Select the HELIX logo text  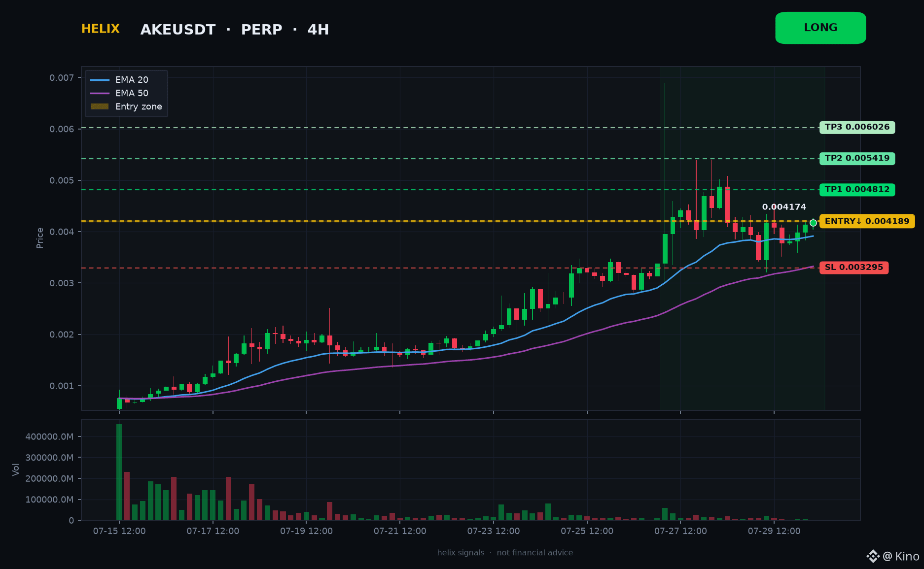tap(101, 29)
